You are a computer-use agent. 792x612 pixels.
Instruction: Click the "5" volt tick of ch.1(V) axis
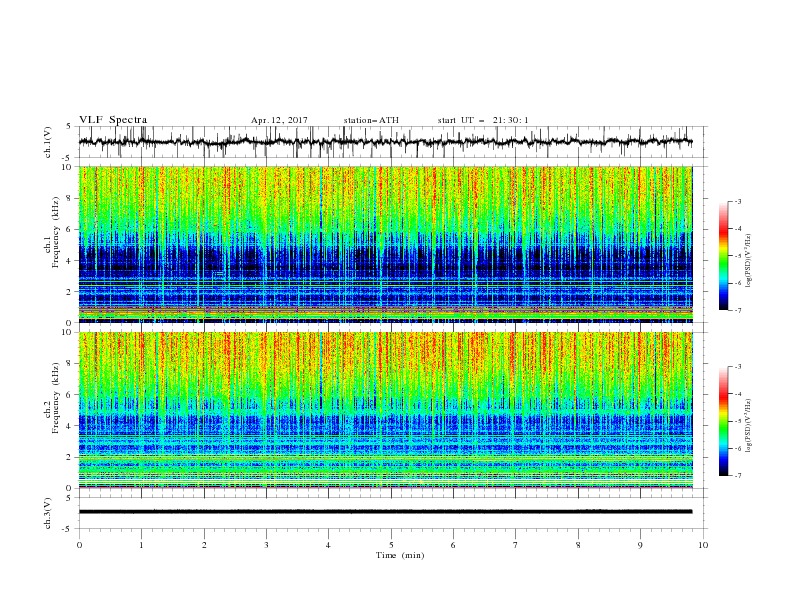(69, 127)
